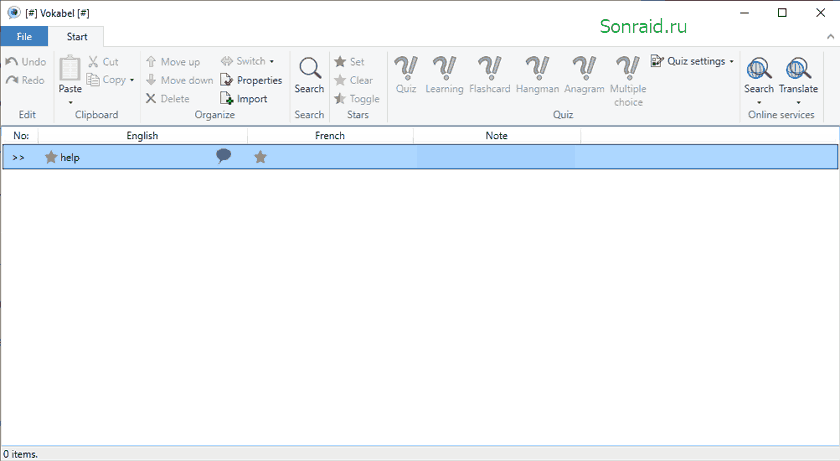The height and width of the screenshot is (461, 840).
Task: Open the File menu tab
Action: [24, 36]
